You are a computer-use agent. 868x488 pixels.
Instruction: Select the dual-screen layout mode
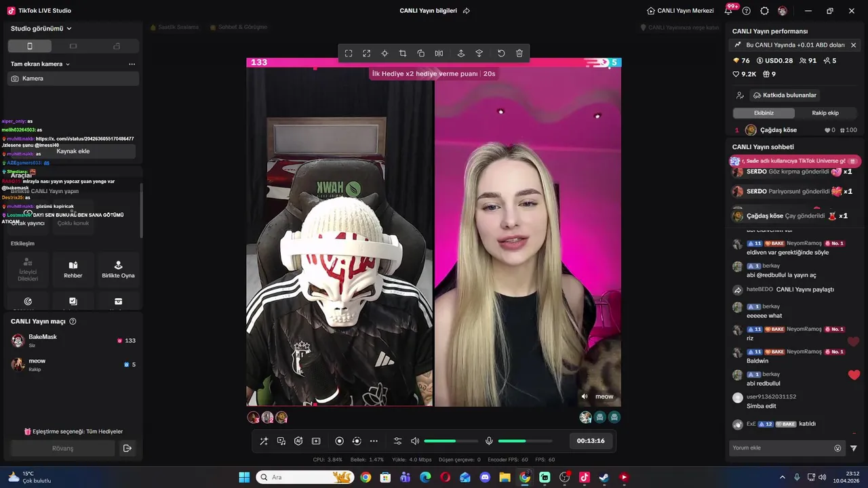click(x=117, y=46)
